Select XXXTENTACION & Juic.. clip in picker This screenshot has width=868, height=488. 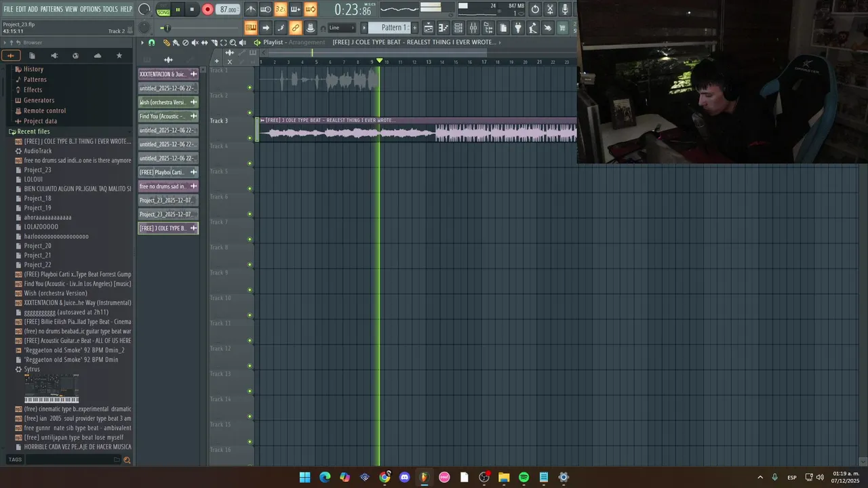pyautogui.click(x=168, y=74)
